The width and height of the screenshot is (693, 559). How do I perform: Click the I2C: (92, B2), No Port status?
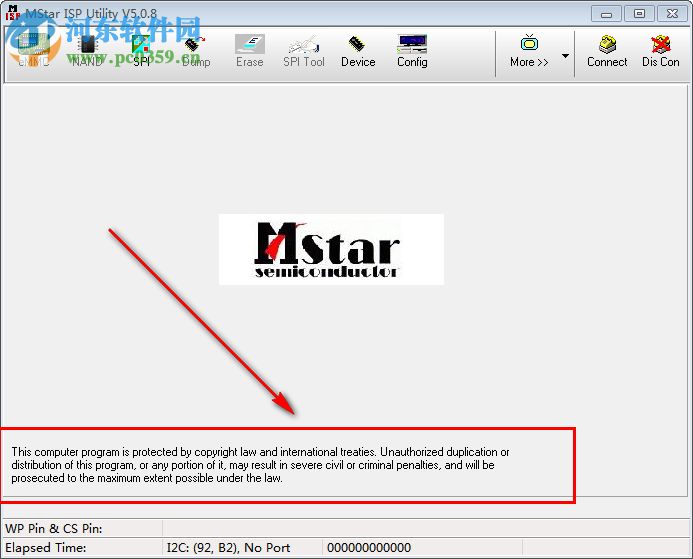(x=228, y=548)
